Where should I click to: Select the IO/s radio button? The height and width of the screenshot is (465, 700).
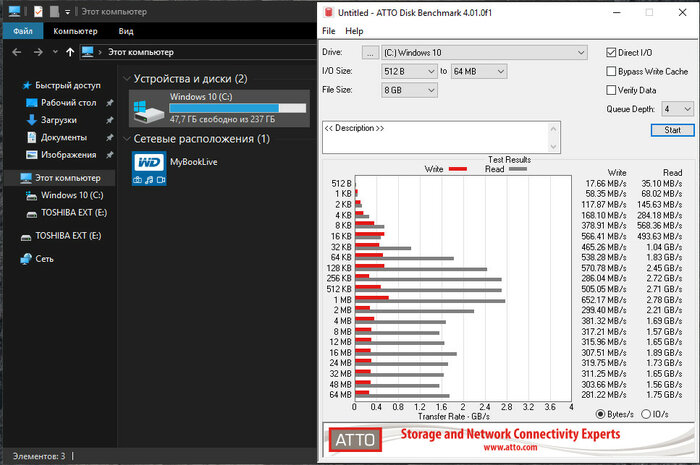click(x=646, y=414)
